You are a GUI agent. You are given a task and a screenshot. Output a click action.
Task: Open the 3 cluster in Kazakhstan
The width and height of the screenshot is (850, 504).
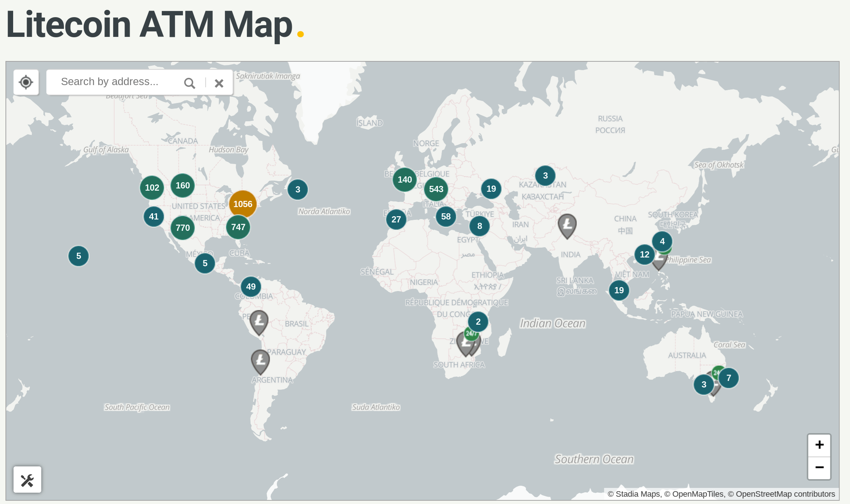click(545, 176)
